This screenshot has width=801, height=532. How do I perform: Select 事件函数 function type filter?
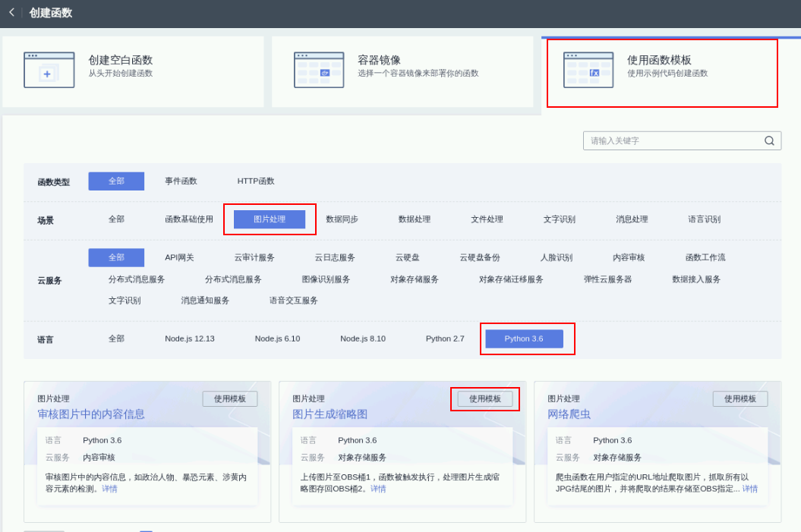point(181,181)
